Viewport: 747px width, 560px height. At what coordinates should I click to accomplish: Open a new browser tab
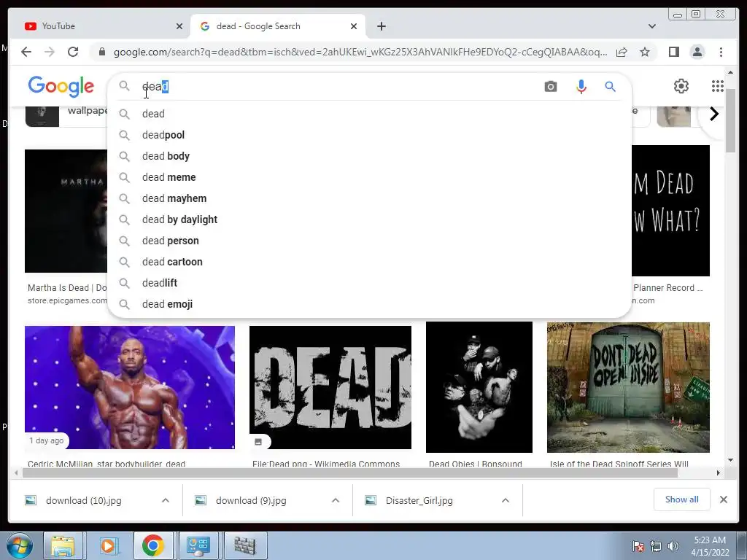coord(381,26)
